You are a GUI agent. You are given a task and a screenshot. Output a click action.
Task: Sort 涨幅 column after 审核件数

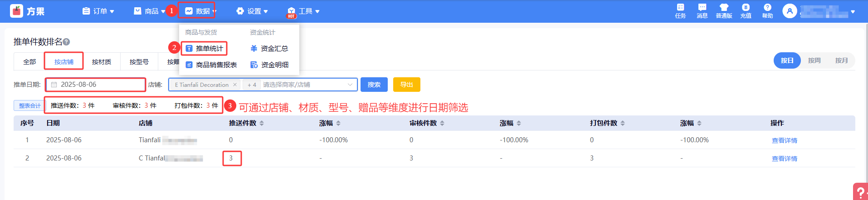519,123
